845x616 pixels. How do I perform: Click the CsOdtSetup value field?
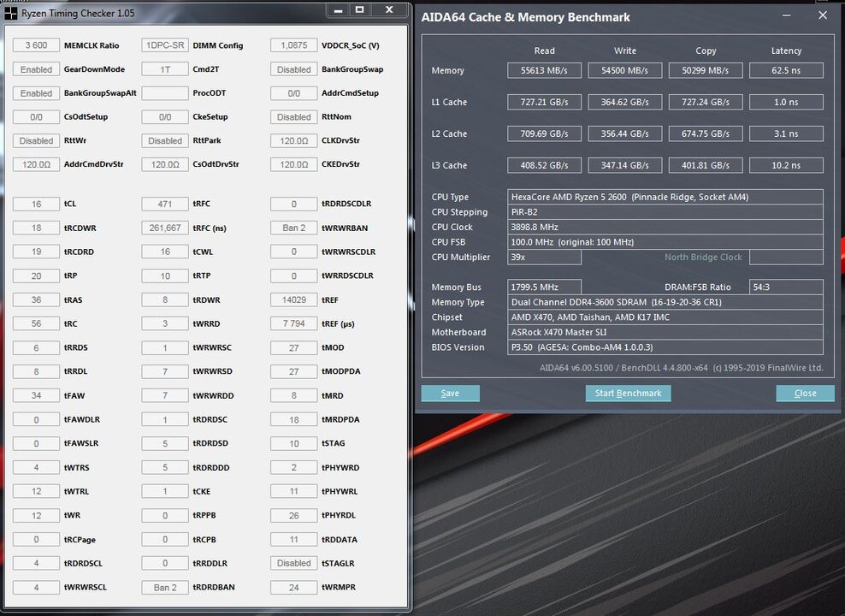click(36, 117)
